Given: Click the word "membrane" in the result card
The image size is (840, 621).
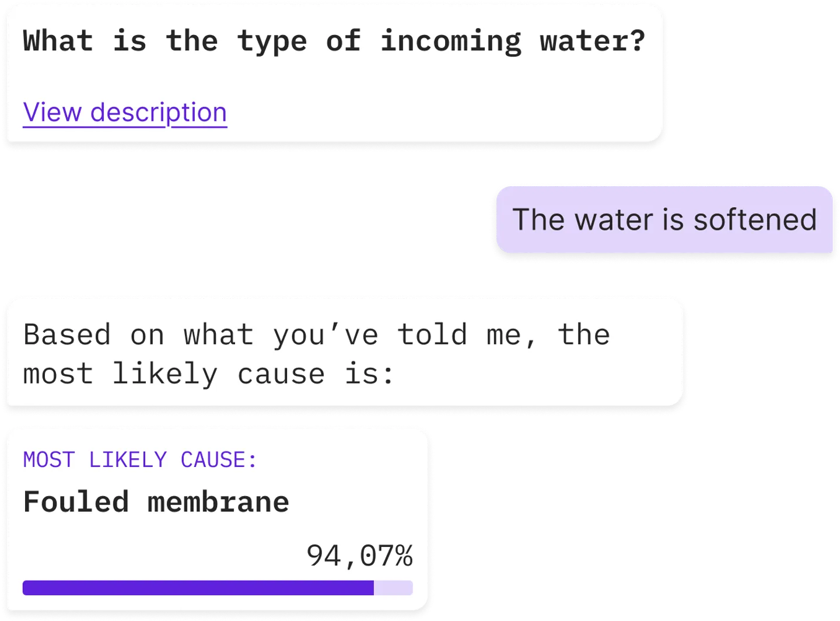Looking at the screenshot, I should [218, 503].
